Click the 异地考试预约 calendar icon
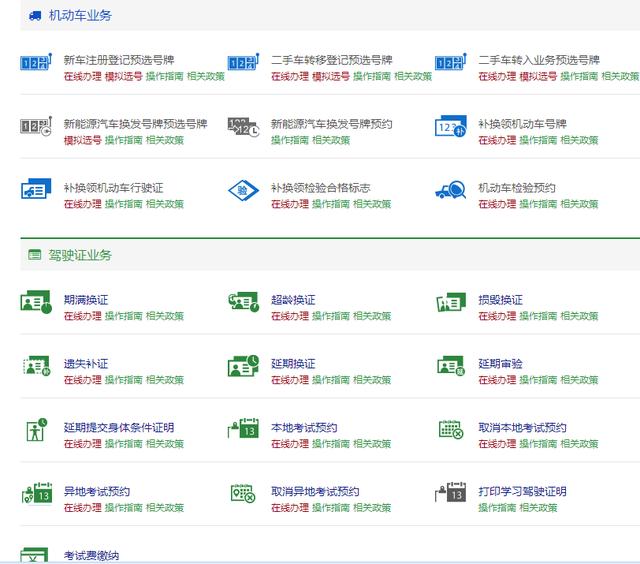The image size is (640, 564). click(37, 493)
